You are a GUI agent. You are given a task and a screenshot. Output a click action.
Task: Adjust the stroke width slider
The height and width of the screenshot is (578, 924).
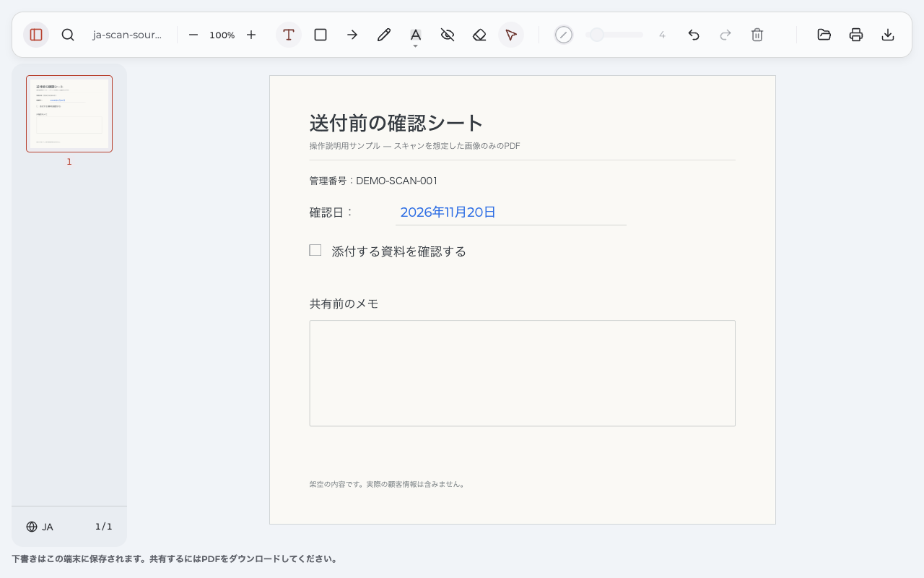point(614,35)
